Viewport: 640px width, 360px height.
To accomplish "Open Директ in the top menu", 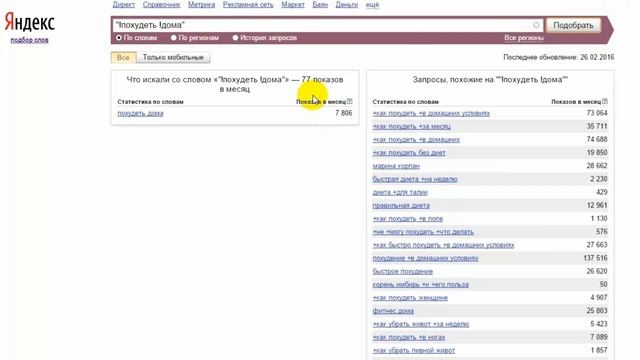I will pyautogui.click(x=124, y=5).
